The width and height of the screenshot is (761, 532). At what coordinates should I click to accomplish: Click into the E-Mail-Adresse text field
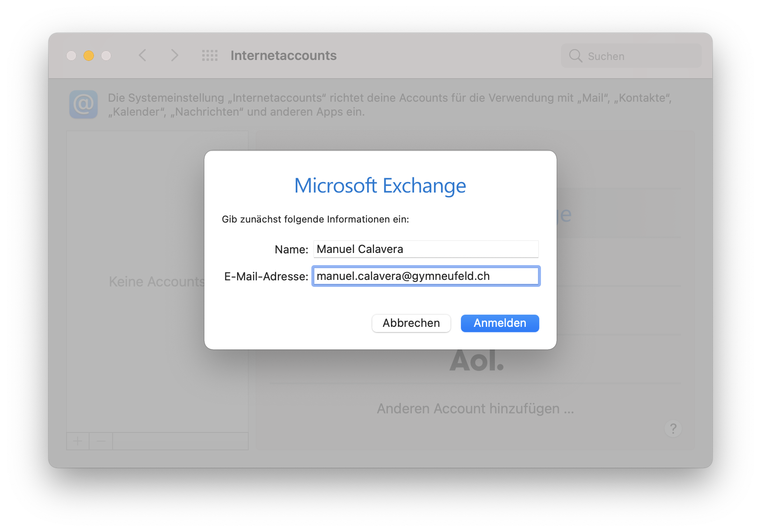426,276
